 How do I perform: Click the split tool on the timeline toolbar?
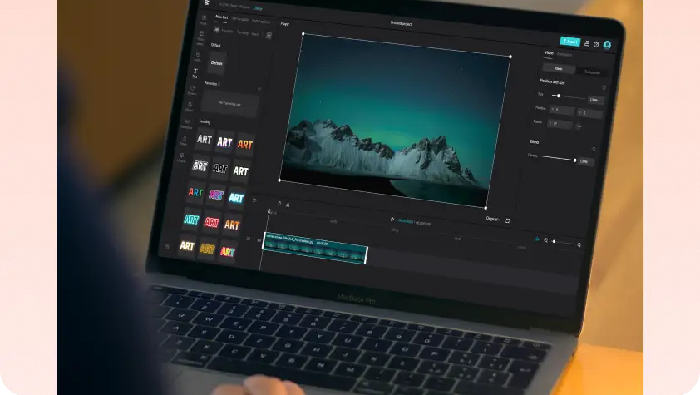click(279, 204)
